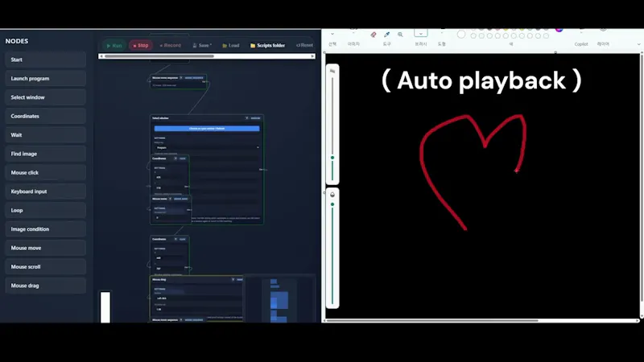Click the Paint opacity slider handle
Image resolution: width=644 pixels, height=362 pixels.
tap(332, 204)
